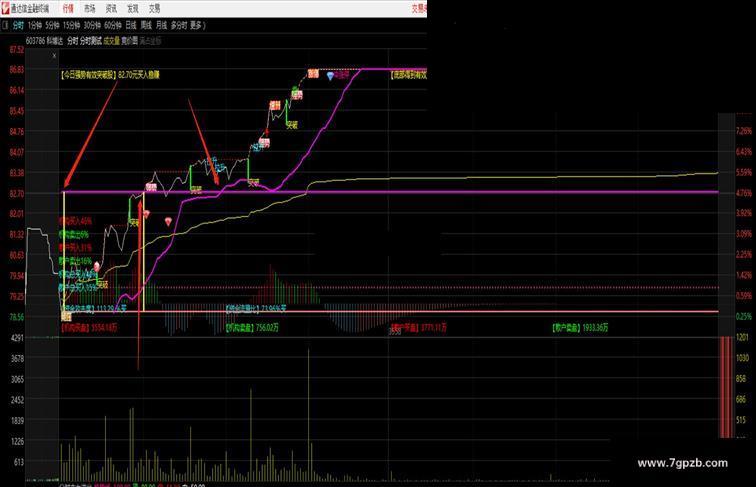
Task: Close the left panel with the x
Action: pyautogui.click(x=54, y=56)
